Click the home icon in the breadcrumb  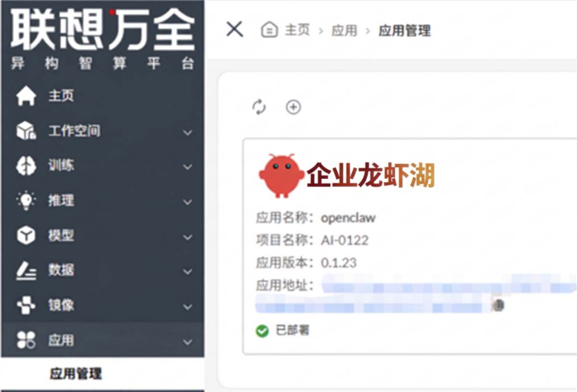270,30
